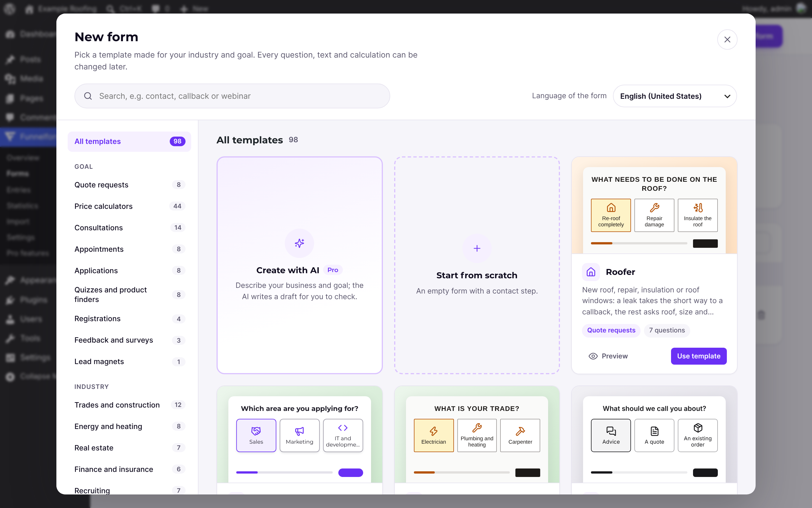The width and height of the screenshot is (812, 508).
Task: Click the Roofer house icon
Action: tap(591, 272)
